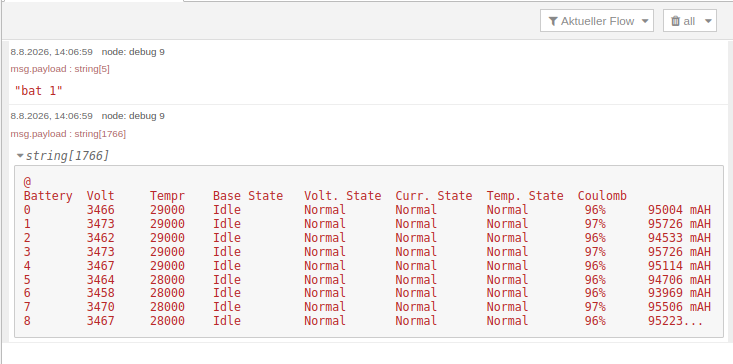Select the Coulomb column header

tap(602, 196)
